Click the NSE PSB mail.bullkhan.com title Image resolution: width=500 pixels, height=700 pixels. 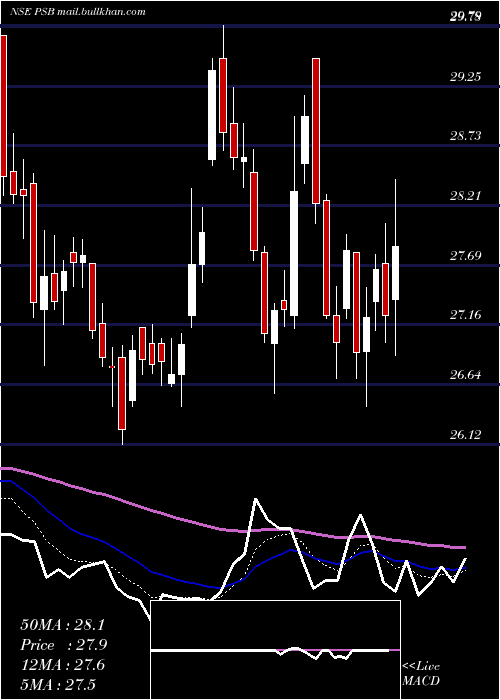pyautogui.click(x=78, y=12)
